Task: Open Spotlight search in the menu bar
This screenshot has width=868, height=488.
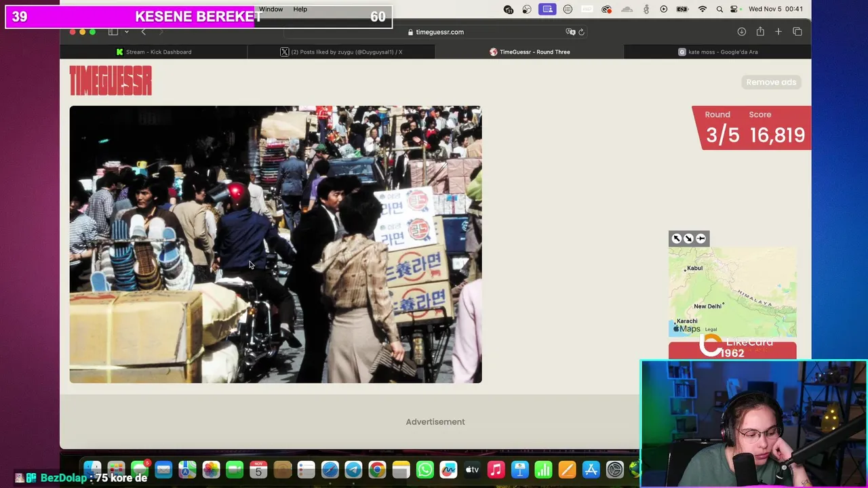Action: tap(719, 9)
